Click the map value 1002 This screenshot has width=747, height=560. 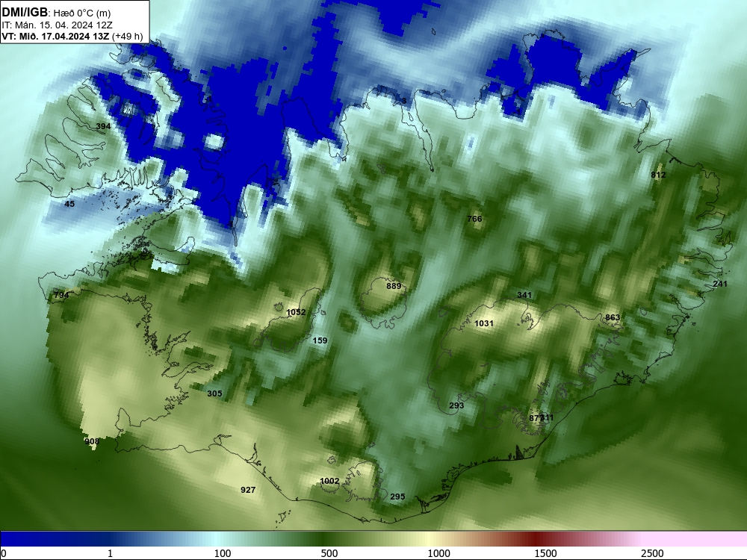pos(329,481)
